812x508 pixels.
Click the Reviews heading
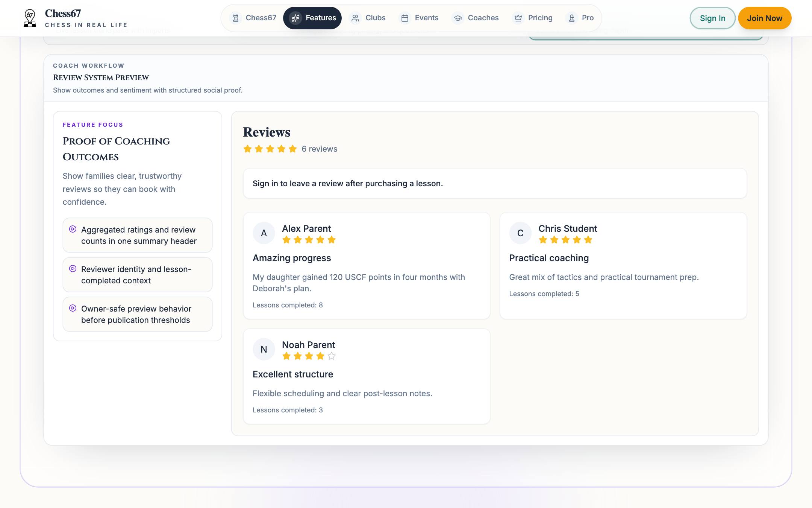tap(267, 132)
